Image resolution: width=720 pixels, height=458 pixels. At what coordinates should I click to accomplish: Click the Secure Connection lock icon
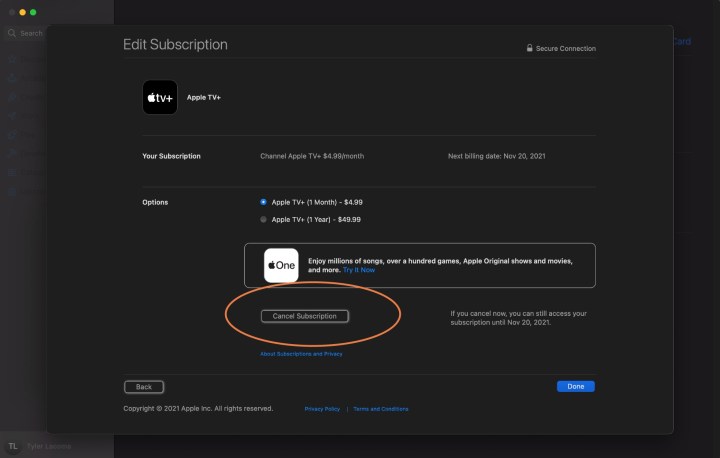pos(529,48)
